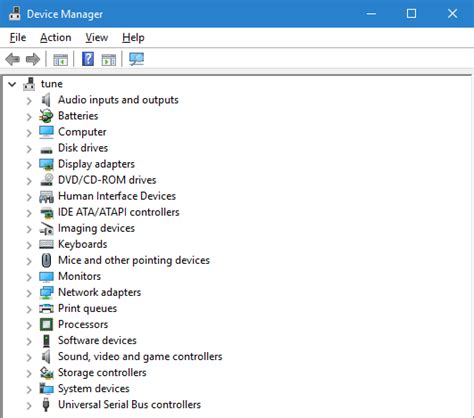
Task: Click the Universal Serial Bus plug icon
Action: tap(46, 405)
